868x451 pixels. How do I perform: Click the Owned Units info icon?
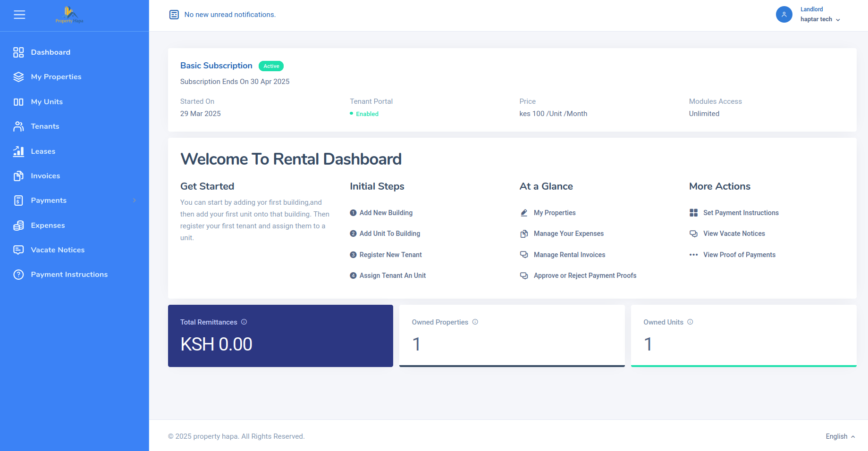point(690,322)
